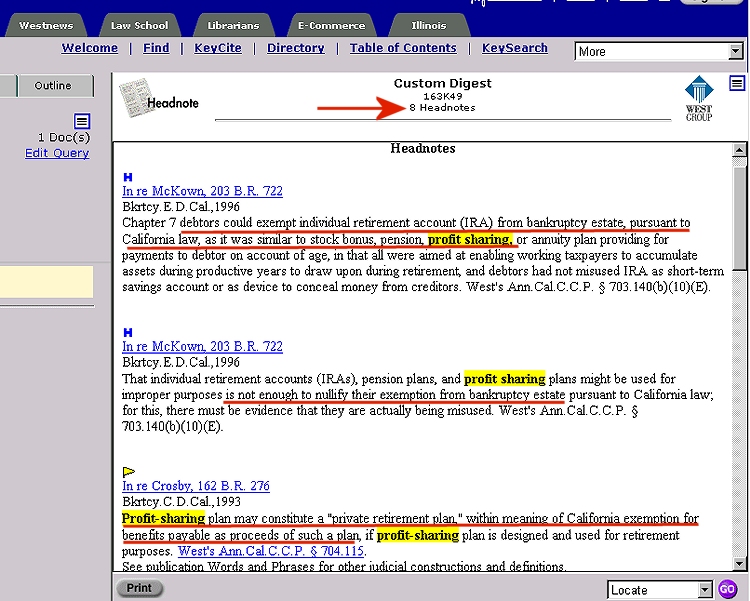
Task: Open the Welcome link
Action: pos(89,48)
